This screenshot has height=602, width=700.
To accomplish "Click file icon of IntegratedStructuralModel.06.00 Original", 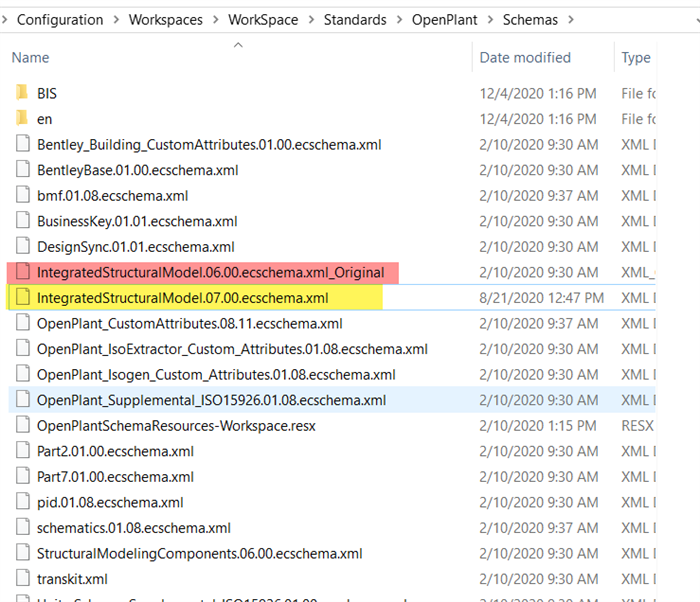I will tap(23, 272).
